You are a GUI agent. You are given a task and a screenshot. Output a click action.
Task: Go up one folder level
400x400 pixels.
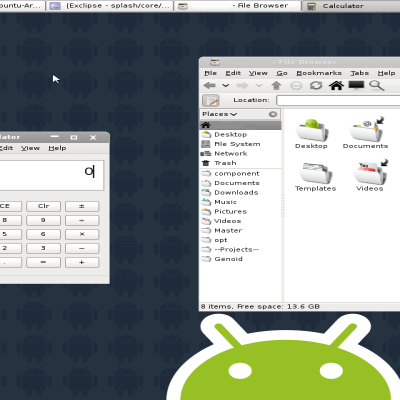coord(276,86)
